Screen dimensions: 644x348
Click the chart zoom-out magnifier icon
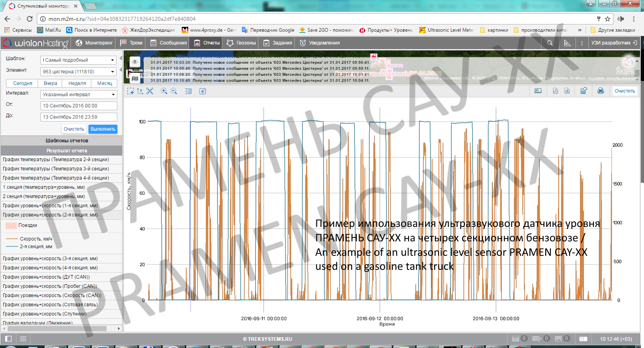coord(174,91)
